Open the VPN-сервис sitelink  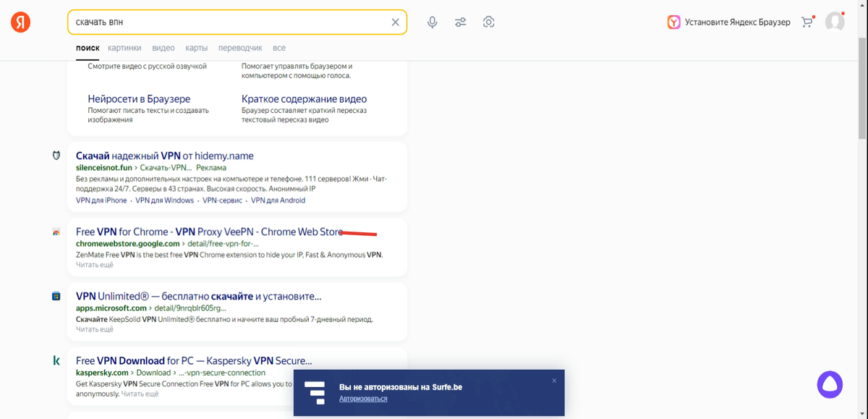(x=222, y=200)
